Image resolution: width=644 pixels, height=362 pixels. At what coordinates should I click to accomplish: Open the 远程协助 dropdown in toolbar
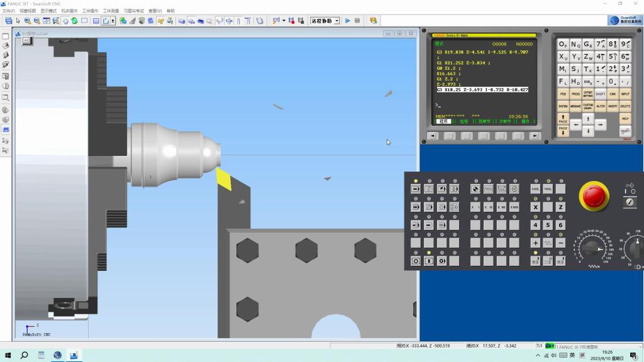click(x=337, y=21)
